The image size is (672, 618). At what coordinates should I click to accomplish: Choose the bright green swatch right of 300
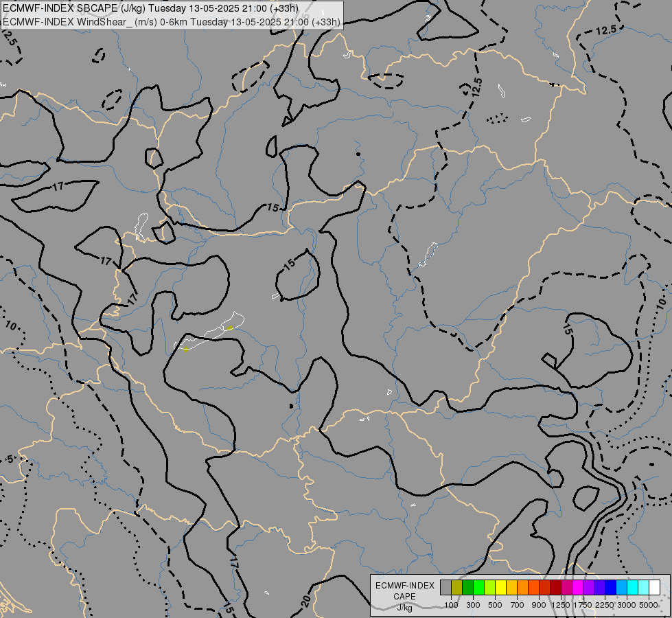click(478, 588)
